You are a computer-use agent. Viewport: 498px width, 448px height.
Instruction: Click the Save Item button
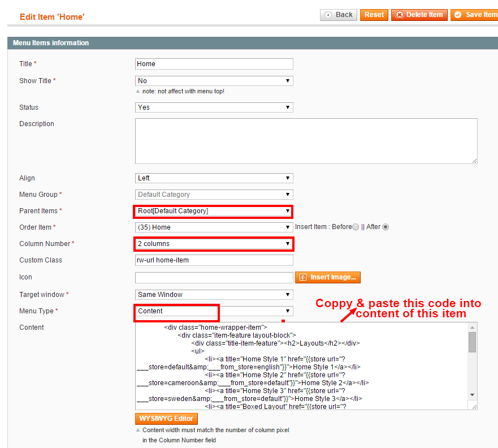(x=474, y=15)
